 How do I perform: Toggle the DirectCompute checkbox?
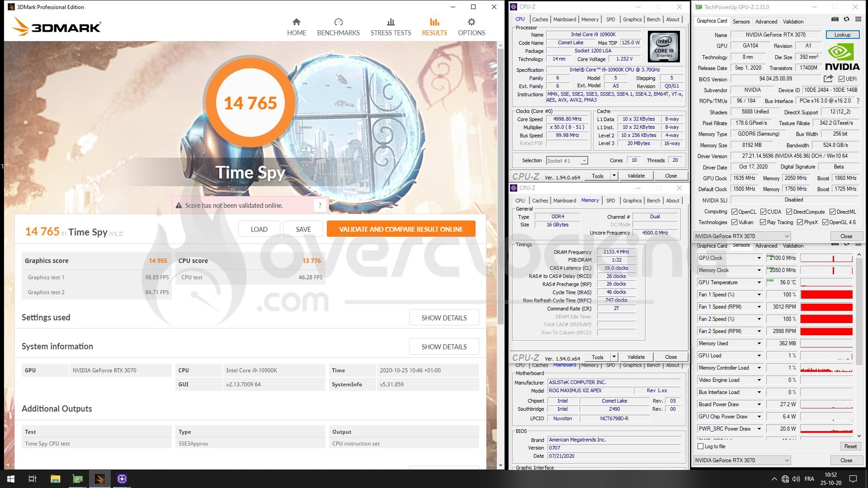coord(789,212)
